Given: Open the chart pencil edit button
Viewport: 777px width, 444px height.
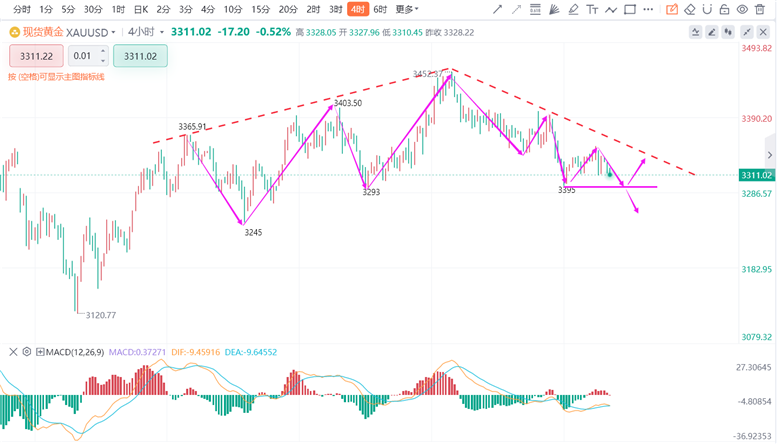Looking at the screenshot, I should [712, 33].
